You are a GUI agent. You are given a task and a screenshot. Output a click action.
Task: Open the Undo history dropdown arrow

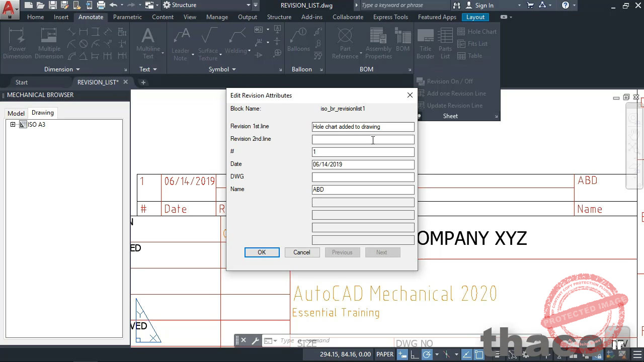tap(122, 5)
